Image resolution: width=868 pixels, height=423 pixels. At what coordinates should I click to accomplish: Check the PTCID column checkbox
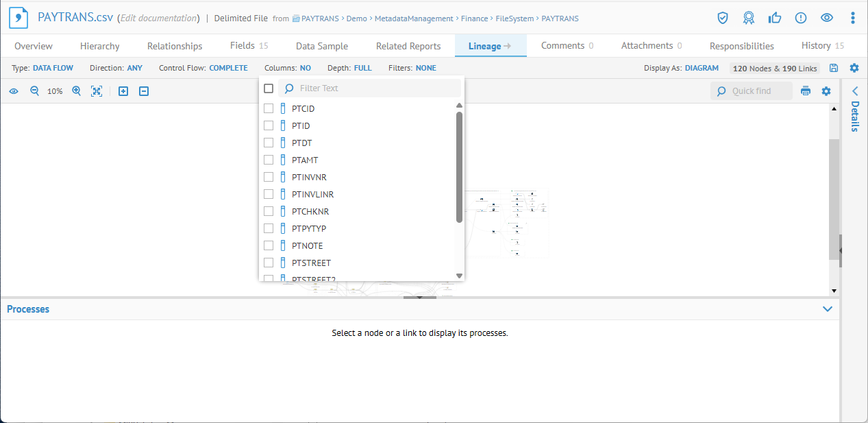pyautogui.click(x=268, y=108)
